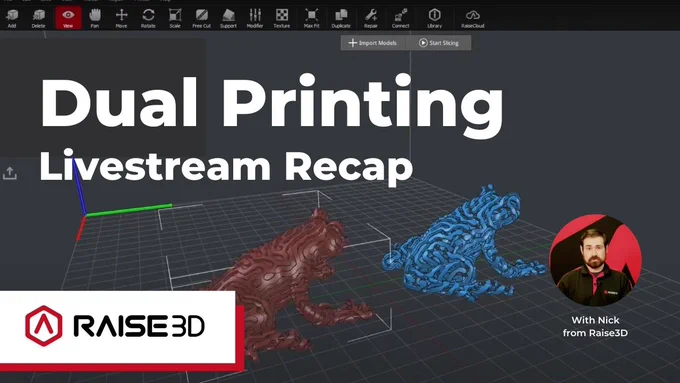Open the Scale tool

coord(175,18)
